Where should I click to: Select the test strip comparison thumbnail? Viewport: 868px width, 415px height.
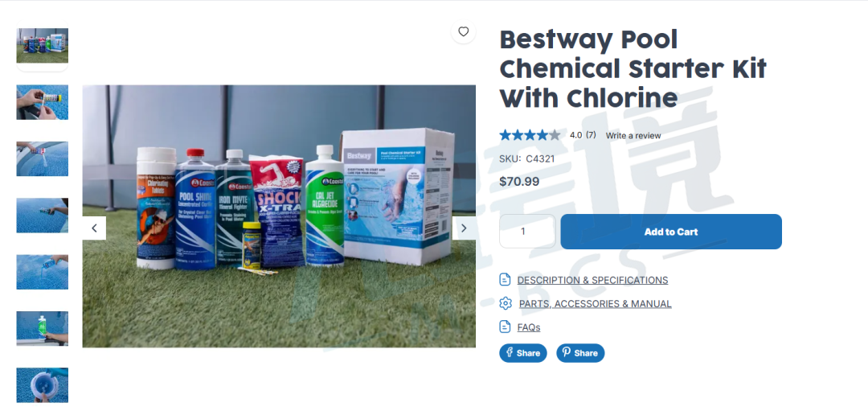point(42,102)
